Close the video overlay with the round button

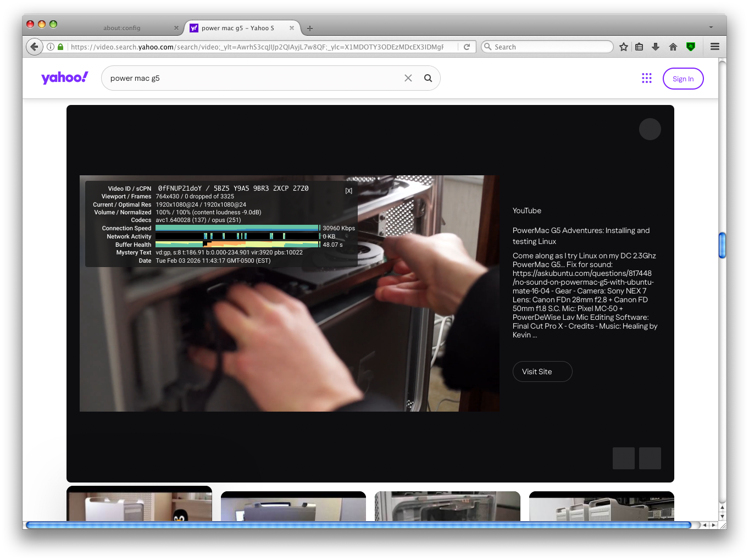point(650,129)
